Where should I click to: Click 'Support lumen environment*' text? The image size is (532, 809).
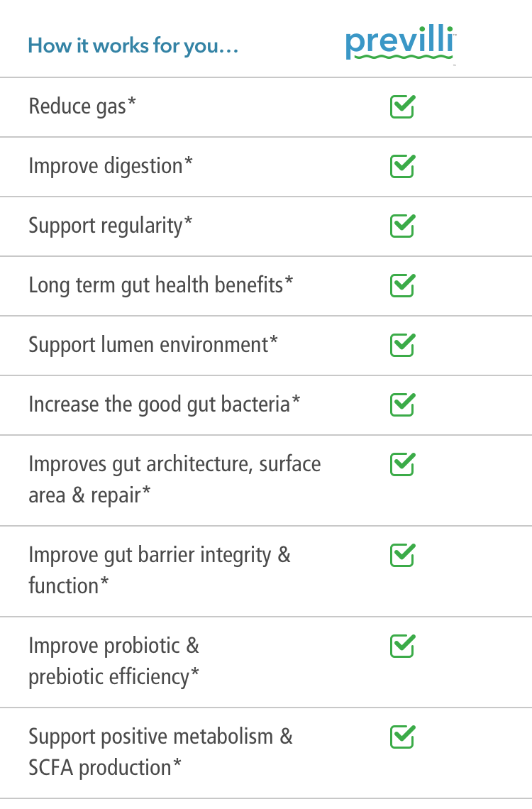tap(153, 345)
